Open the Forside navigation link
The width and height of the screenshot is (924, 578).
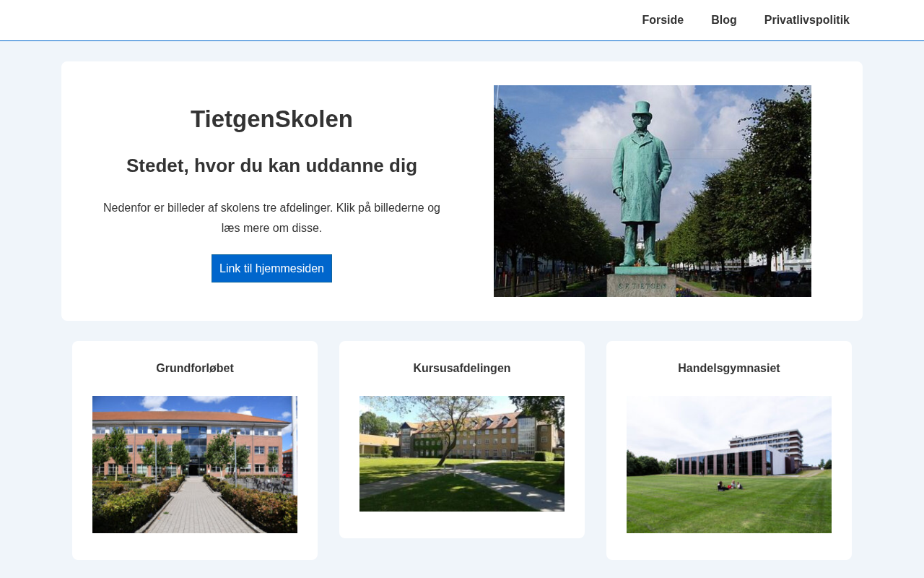[x=663, y=20]
